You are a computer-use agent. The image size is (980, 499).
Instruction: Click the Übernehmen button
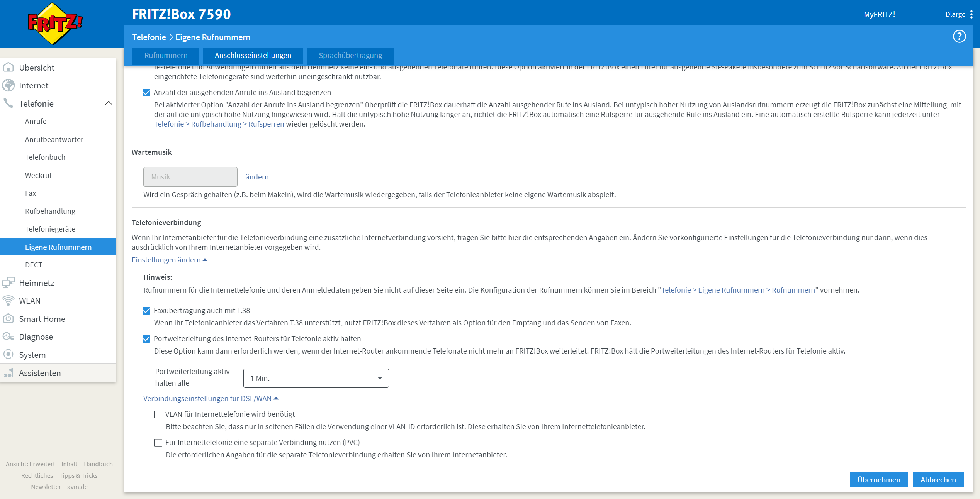click(879, 480)
